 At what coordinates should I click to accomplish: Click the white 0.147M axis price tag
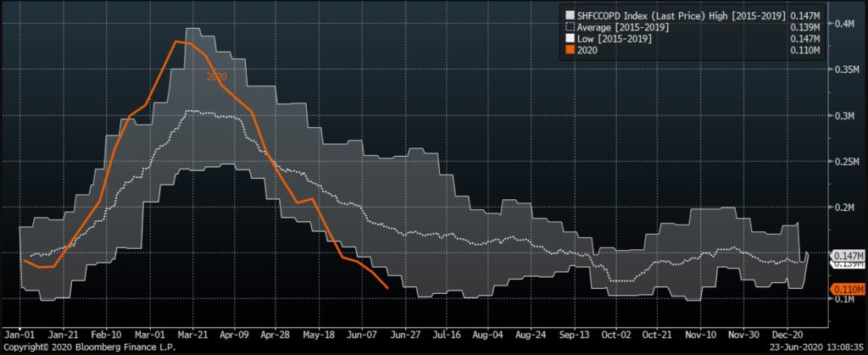click(x=848, y=256)
